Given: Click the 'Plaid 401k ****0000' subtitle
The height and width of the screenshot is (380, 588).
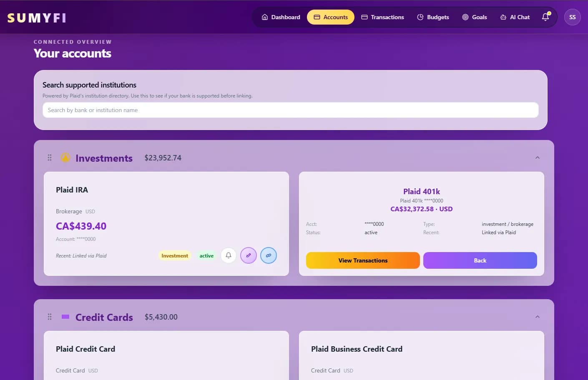Looking at the screenshot, I should pyautogui.click(x=422, y=201).
